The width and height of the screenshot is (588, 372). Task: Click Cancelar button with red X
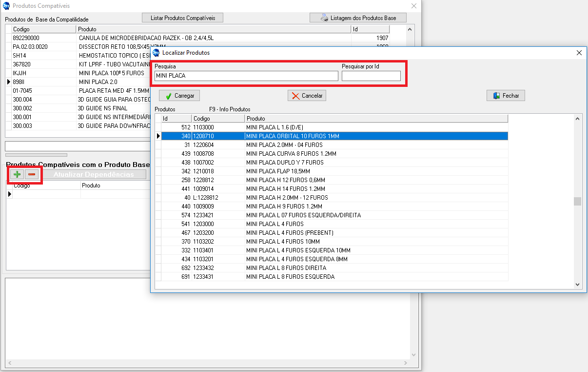307,96
